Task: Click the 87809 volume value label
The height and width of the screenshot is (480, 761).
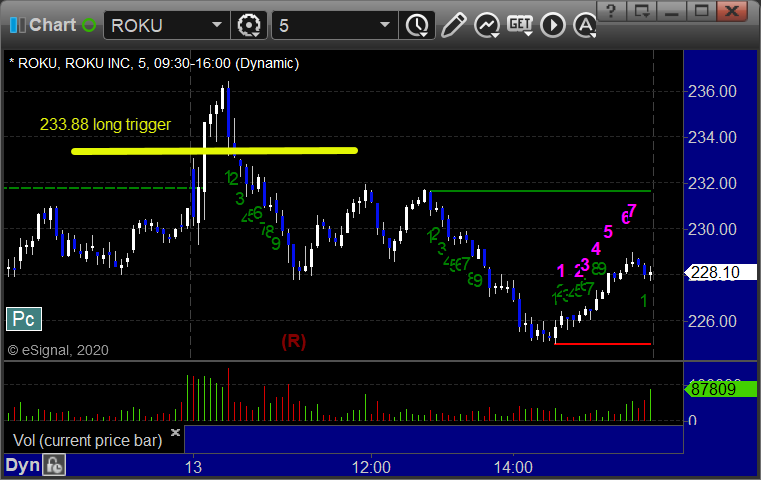Action: coord(720,389)
